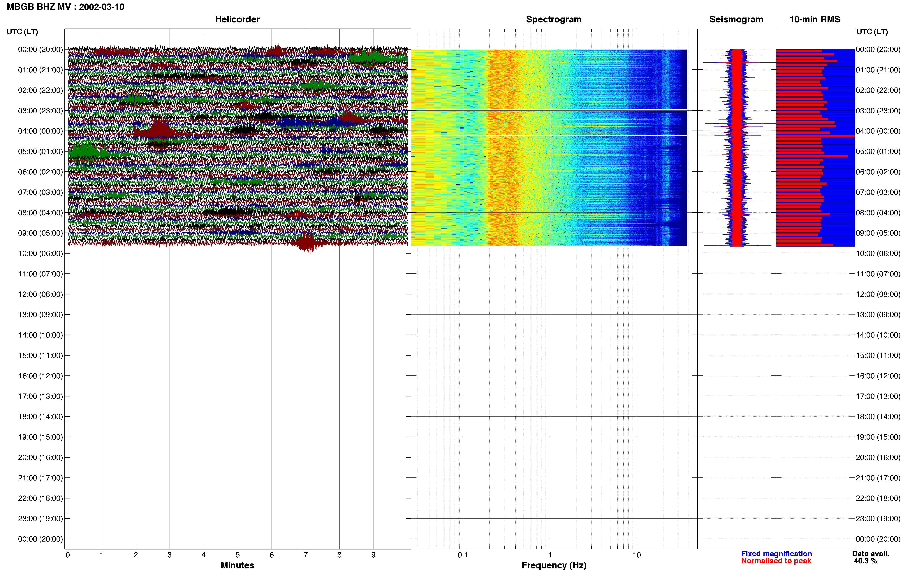924x578 pixels.
Task: Click the left '03:00 (23:00)' time label
Action: pyautogui.click(x=41, y=111)
